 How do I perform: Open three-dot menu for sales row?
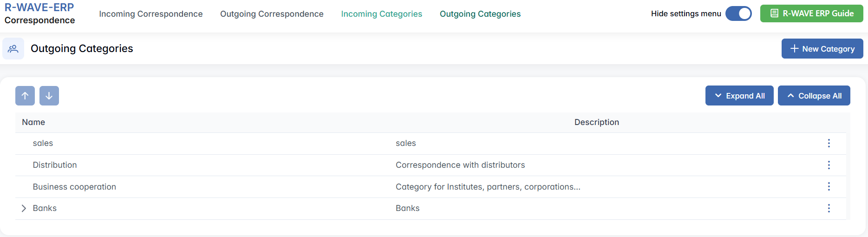tap(829, 143)
